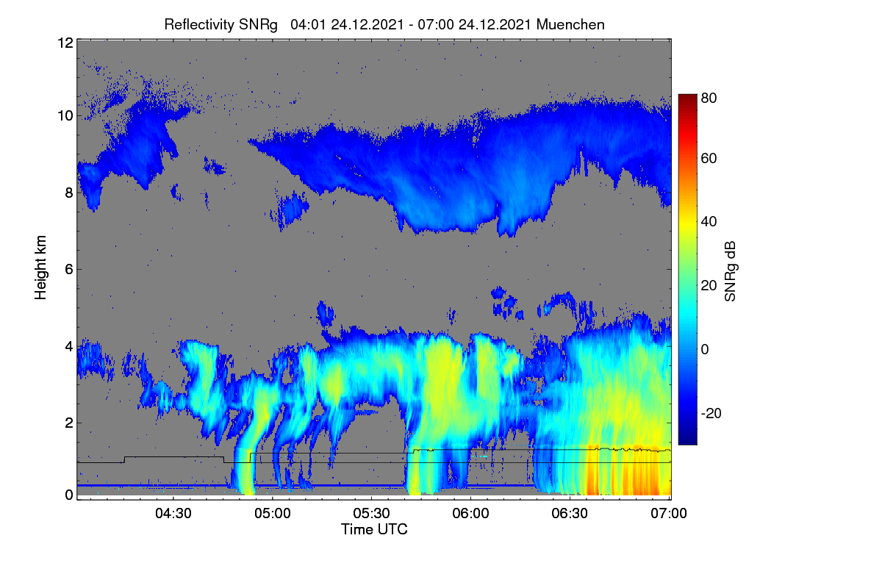Click the 'Time UTC' axis title
882x588 pixels.
coord(374,529)
